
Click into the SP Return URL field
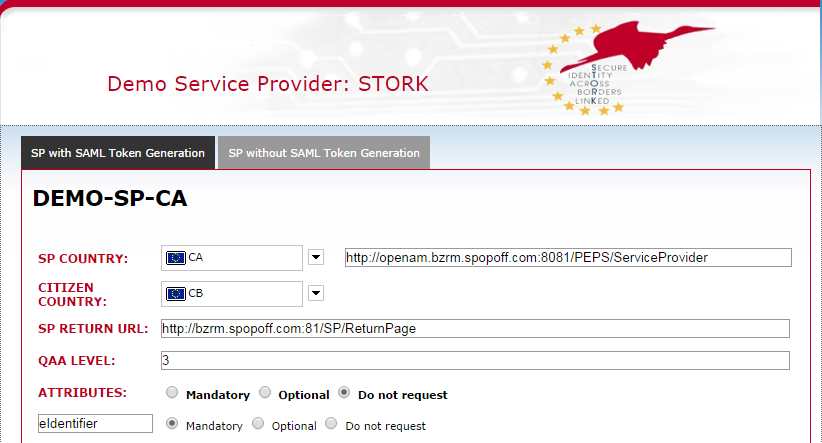[x=475, y=328]
